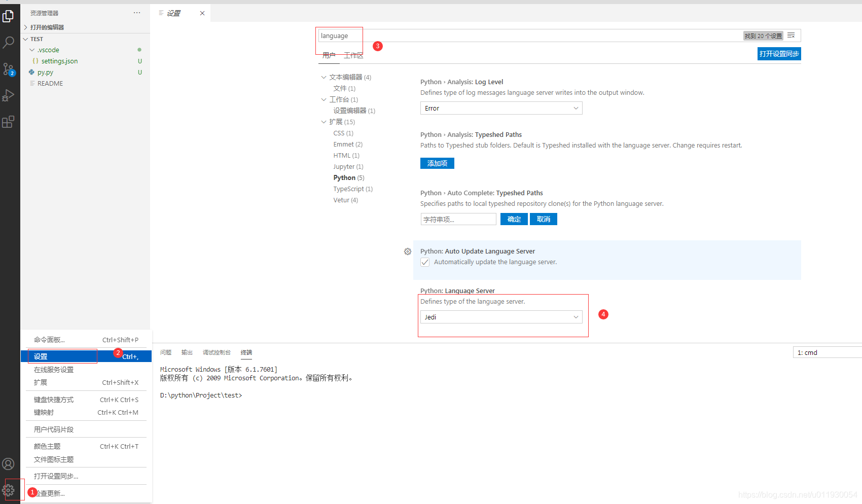Select Jupyter (1) settings category
This screenshot has width=862, height=504.
[x=348, y=167]
